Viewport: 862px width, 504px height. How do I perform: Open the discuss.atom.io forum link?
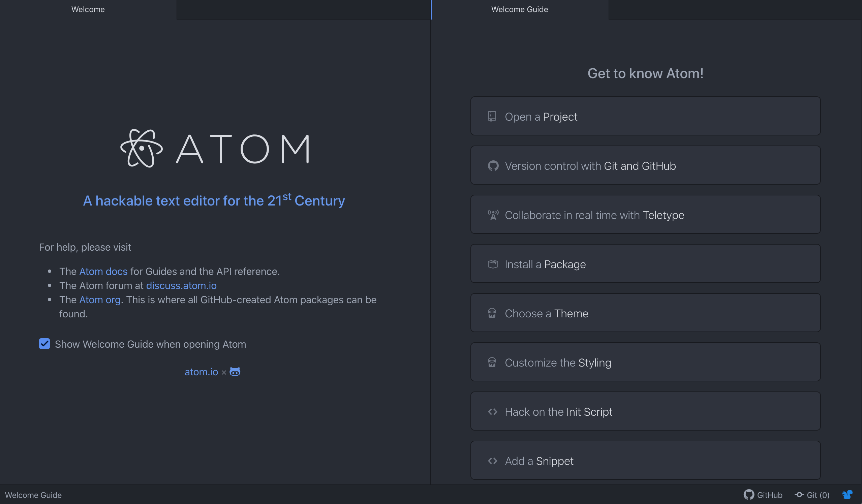point(181,285)
